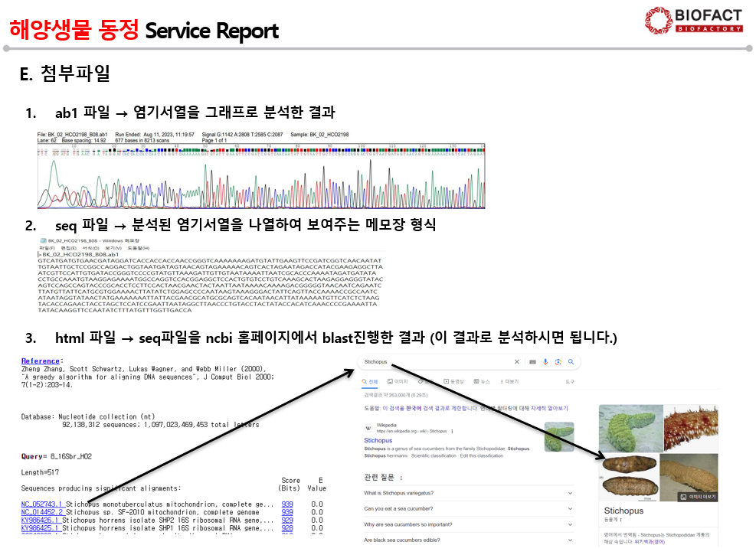Open Google Lens image search icon
The height and width of the screenshot is (558, 756).
tap(558, 362)
